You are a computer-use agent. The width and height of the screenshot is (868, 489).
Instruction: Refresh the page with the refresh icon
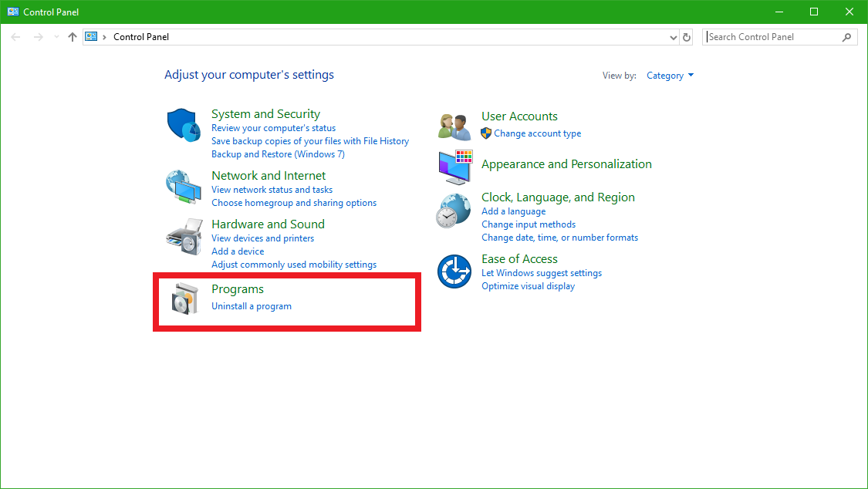(x=686, y=36)
